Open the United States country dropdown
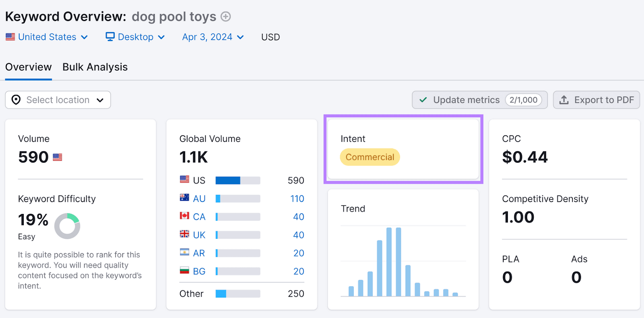Screen dimensions: 644x318 tap(47, 37)
